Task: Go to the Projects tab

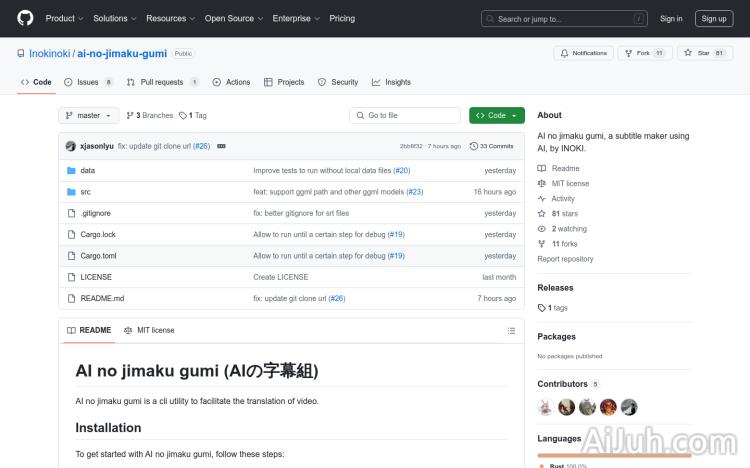Action: tap(284, 82)
